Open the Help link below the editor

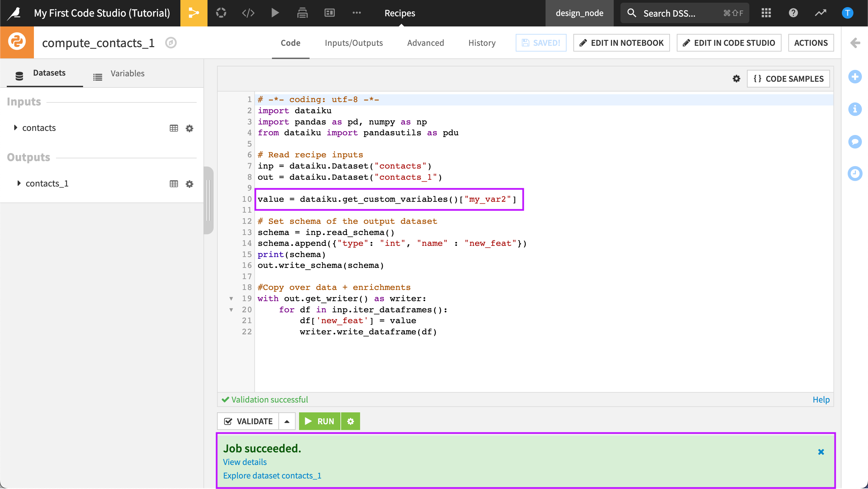point(821,399)
